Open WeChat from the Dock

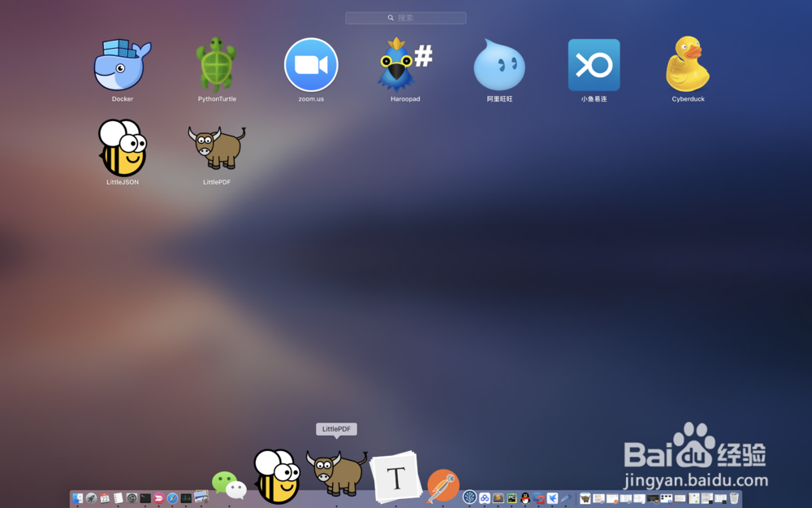click(x=230, y=484)
